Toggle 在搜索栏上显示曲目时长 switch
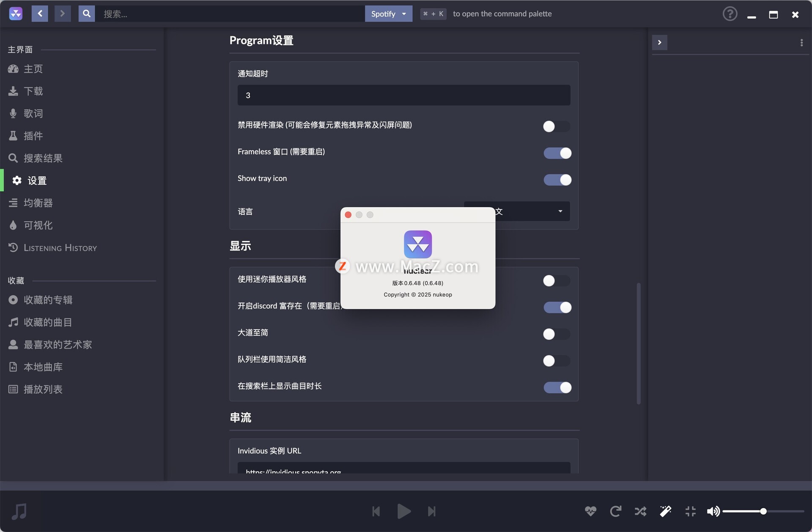 [x=557, y=387]
